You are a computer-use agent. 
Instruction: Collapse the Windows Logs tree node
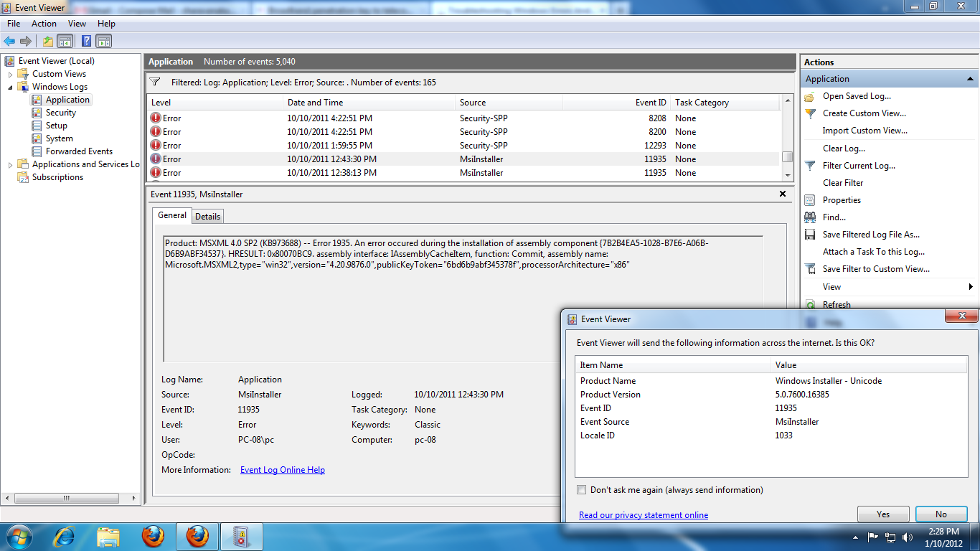11,87
